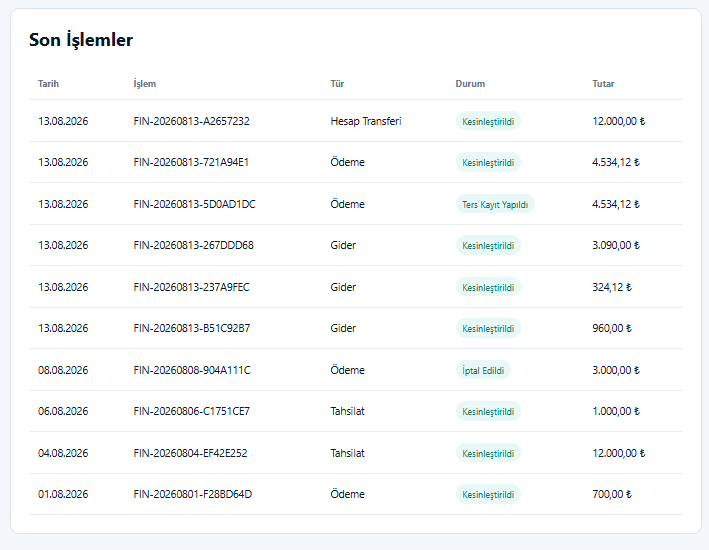709x550 pixels.
Task: Open transaction FIN-20260813-B51C92B7
Action: 191,328
